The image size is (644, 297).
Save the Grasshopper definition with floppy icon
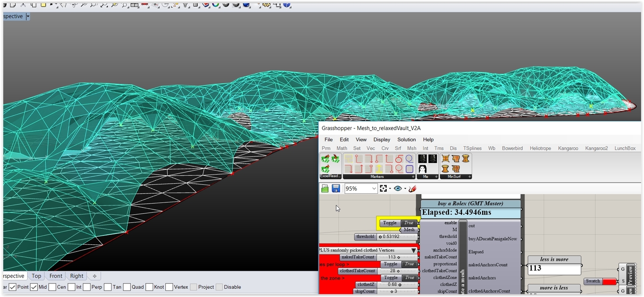pos(336,188)
